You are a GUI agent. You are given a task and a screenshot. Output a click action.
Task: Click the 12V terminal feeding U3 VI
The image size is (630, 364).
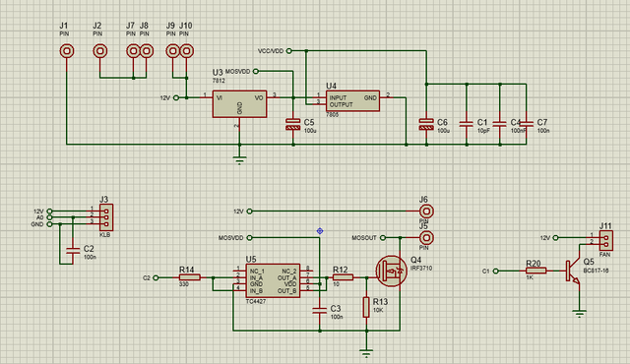click(x=176, y=97)
